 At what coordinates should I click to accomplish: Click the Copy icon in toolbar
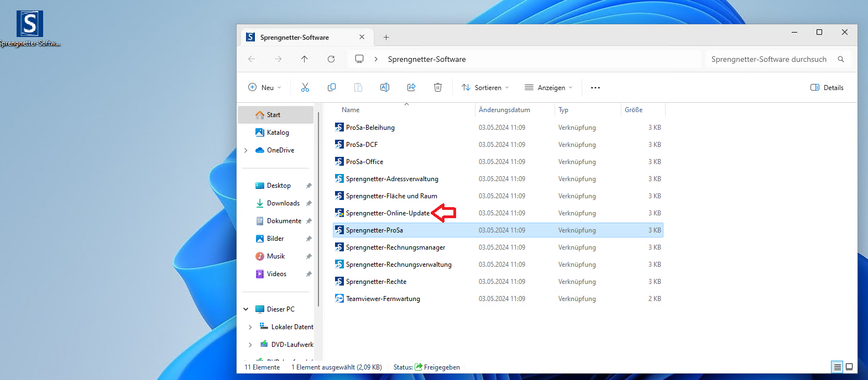click(332, 87)
